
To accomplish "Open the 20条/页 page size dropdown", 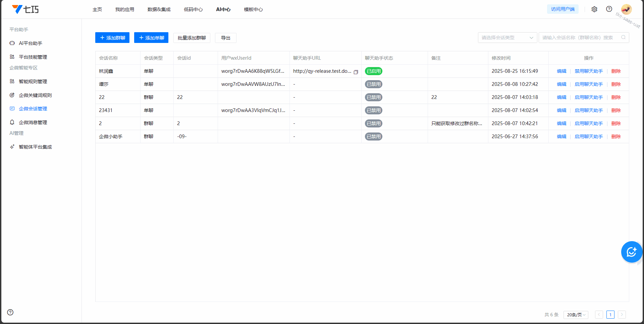I will coord(576,315).
